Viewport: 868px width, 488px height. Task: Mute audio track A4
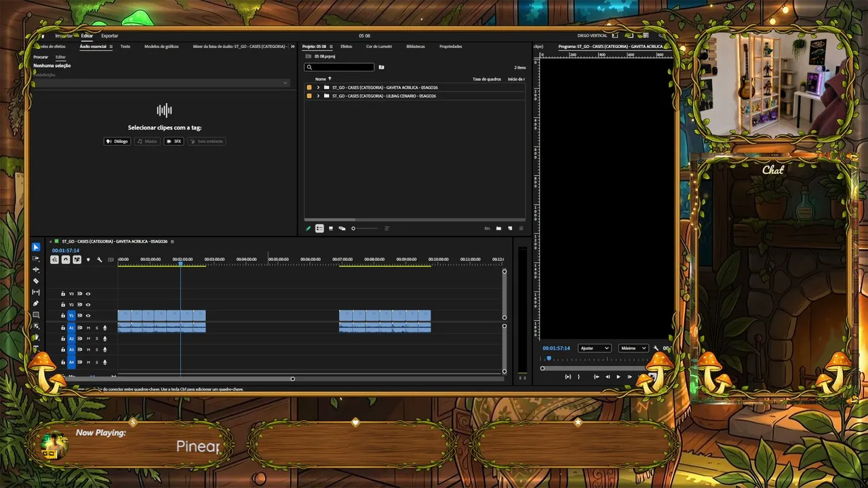pyautogui.click(x=88, y=362)
